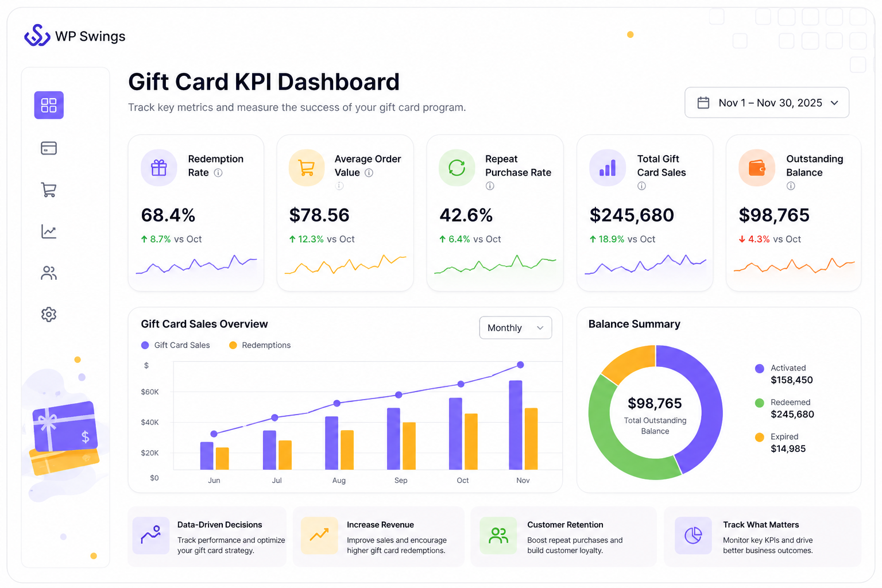Click the Redemption Rate sparkline
The height and width of the screenshot is (588, 882).
click(x=196, y=265)
